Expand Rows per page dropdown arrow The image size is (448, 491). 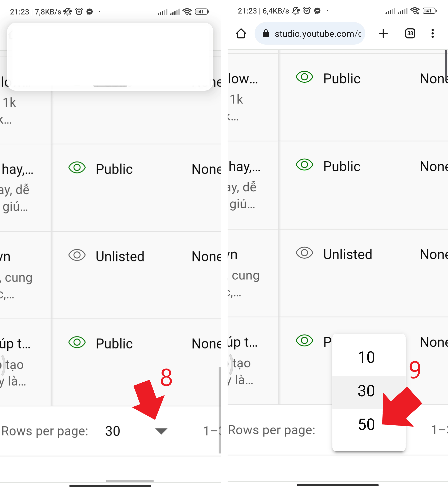click(x=161, y=431)
